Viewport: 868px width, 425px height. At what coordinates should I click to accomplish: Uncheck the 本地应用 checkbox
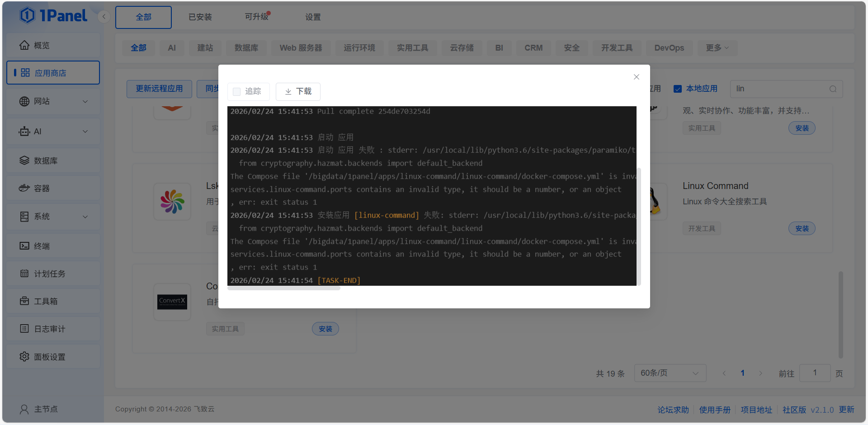[x=678, y=89]
